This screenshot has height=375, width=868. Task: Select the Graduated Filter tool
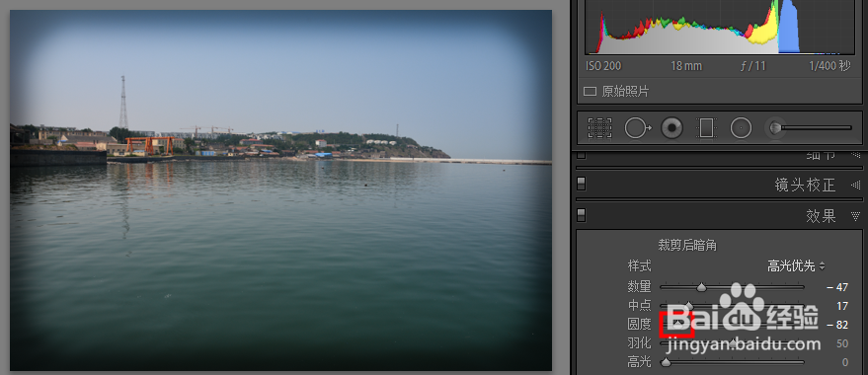click(706, 128)
